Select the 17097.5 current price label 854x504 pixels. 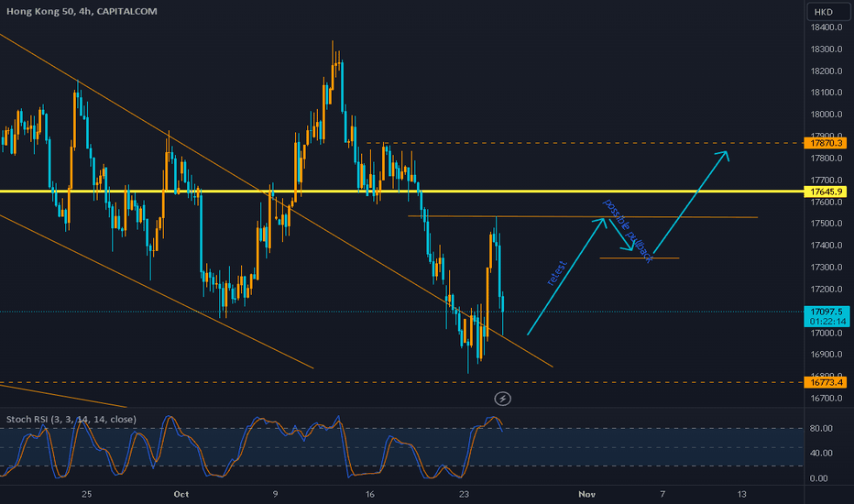pyautogui.click(x=826, y=312)
